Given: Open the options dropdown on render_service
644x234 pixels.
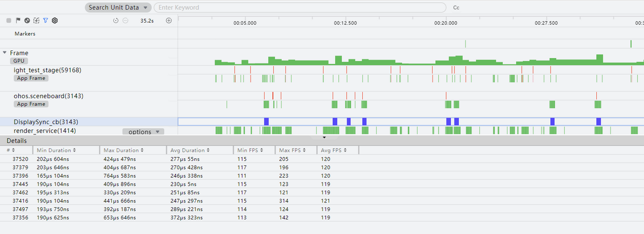Looking at the screenshot, I should [x=143, y=131].
